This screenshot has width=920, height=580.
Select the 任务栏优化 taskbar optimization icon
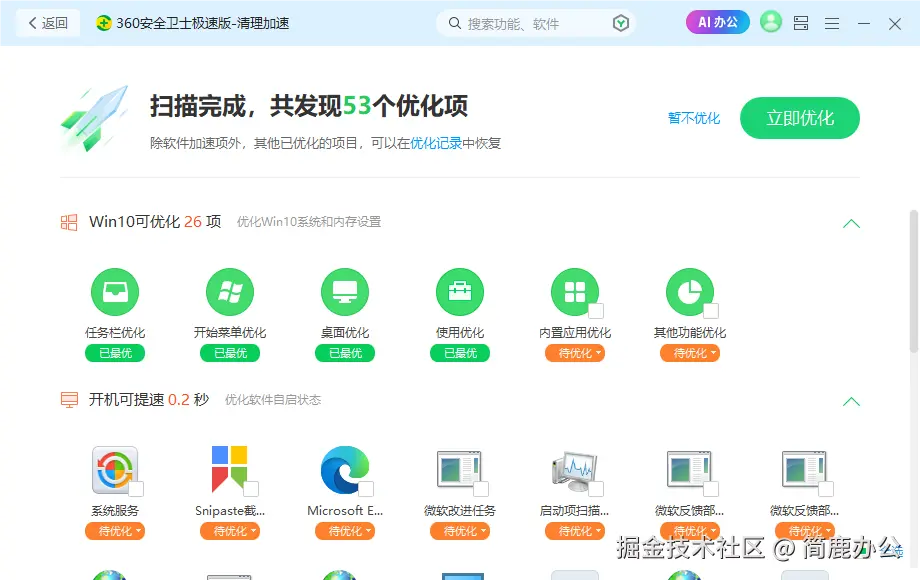tap(115, 291)
